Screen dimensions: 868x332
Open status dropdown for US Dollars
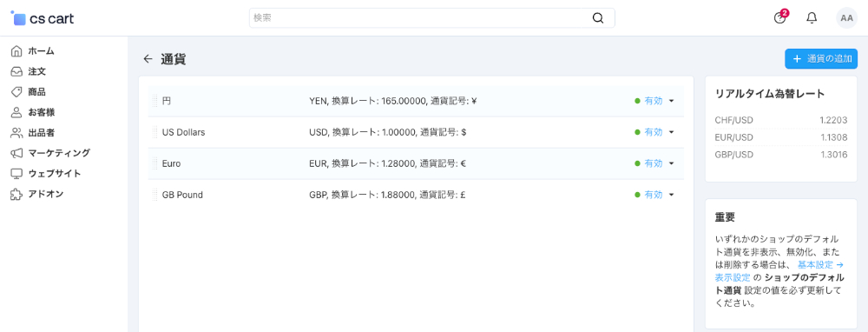[x=654, y=132]
